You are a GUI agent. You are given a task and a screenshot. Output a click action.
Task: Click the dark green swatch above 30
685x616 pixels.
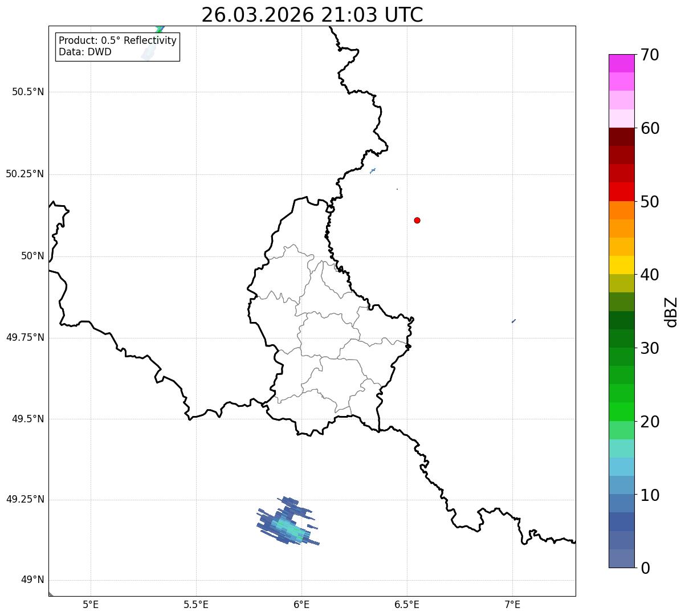click(621, 338)
